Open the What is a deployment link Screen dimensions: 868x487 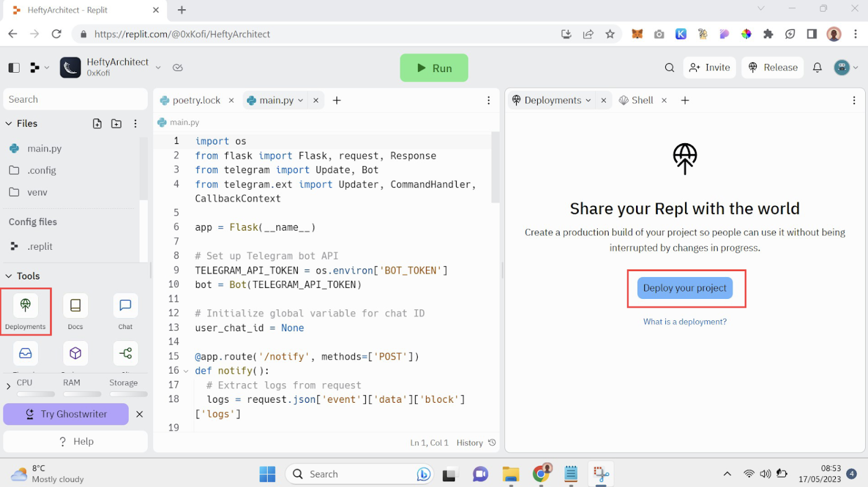tap(684, 322)
